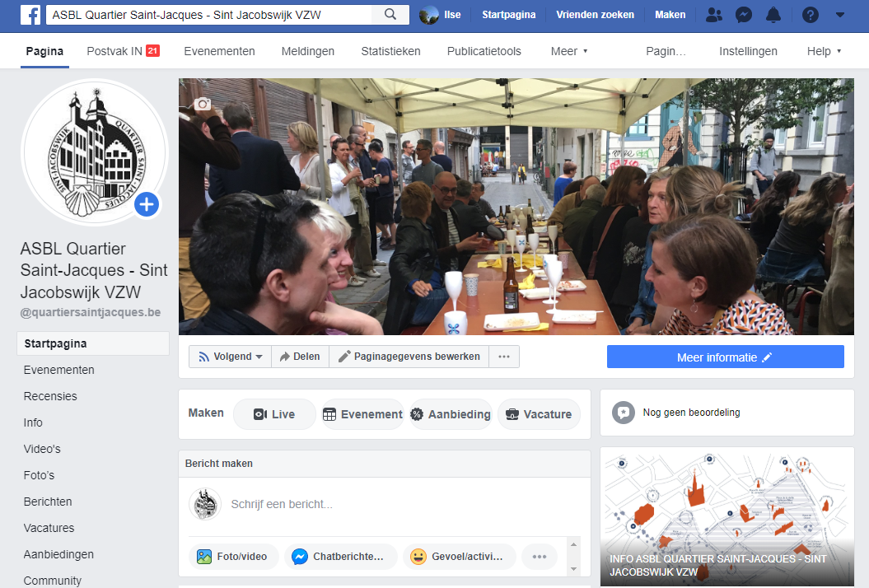Open the Volgend dropdown

tap(230, 357)
